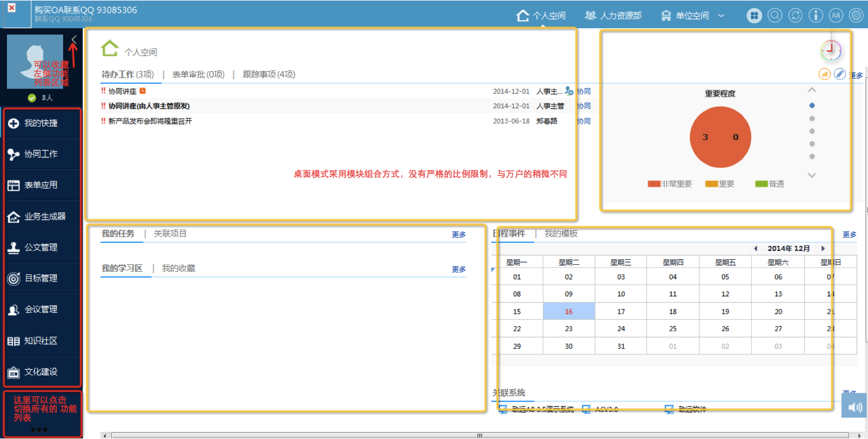The image size is (868, 439).
Task: Click the grid layout icon in the header
Action: [753, 16]
